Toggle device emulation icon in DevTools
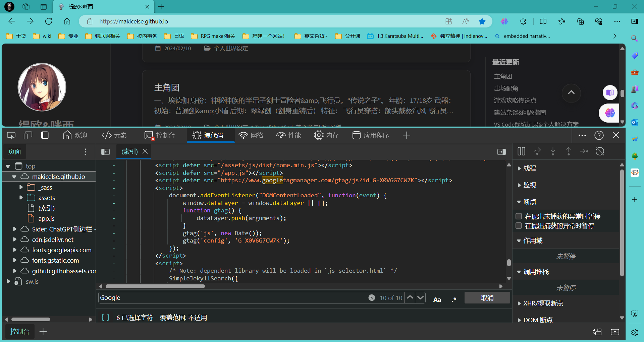Image resolution: width=644 pixels, height=342 pixels. pos(28,135)
